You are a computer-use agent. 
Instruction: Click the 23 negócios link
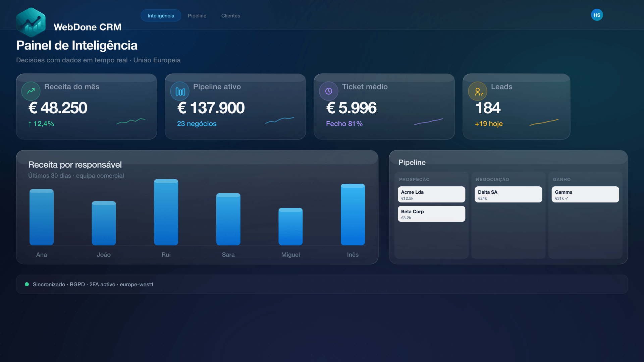(197, 124)
